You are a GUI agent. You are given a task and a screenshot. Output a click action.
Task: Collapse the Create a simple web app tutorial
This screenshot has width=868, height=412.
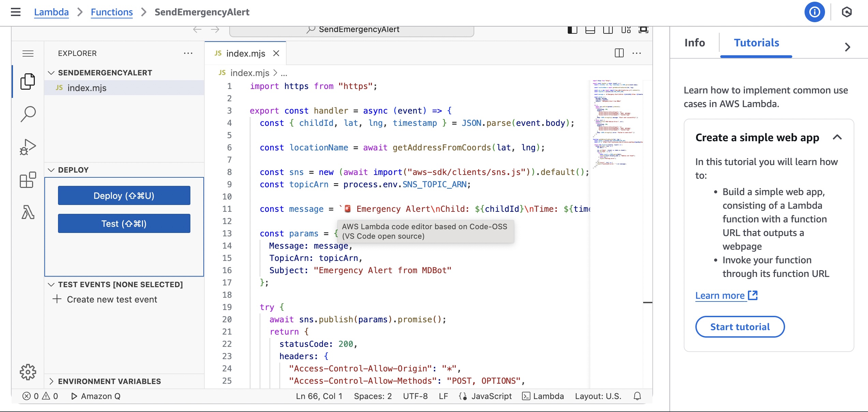(837, 137)
